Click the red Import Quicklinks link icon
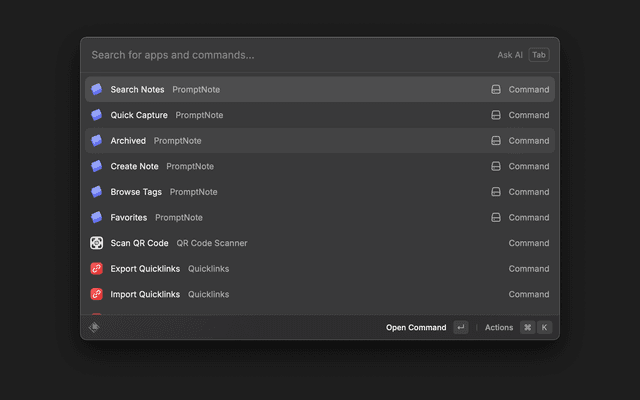The width and height of the screenshot is (640, 400). tap(97, 294)
